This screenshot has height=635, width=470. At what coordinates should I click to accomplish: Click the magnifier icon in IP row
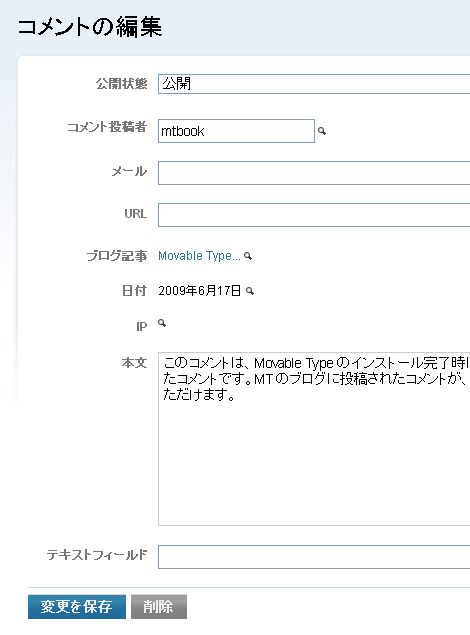(162, 323)
